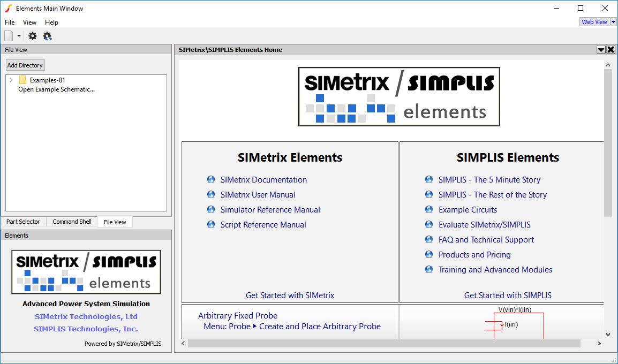Click globe icon beside Products and Pricing
The image size is (618, 364).
429,254
